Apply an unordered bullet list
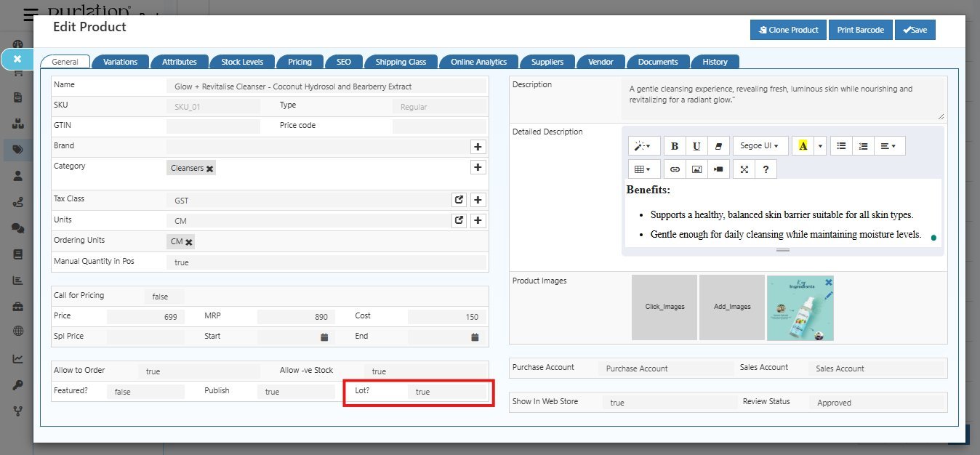This screenshot has width=980, height=455. pos(840,145)
